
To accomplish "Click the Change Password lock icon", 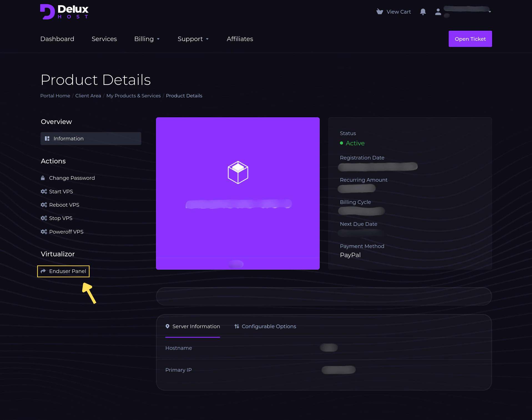I will click(43, 178).
